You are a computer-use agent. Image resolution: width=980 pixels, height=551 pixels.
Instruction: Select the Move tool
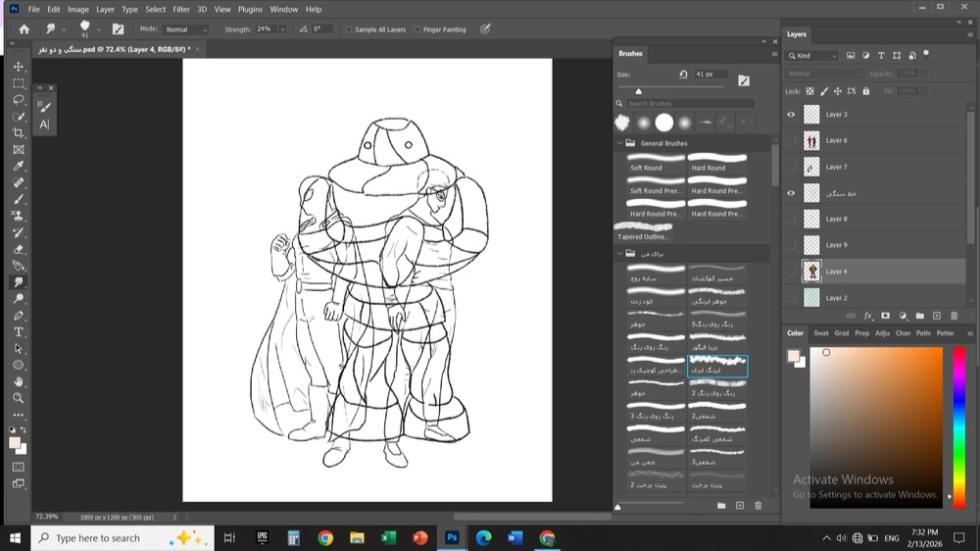pyautogui.click(x=19, y=67)
